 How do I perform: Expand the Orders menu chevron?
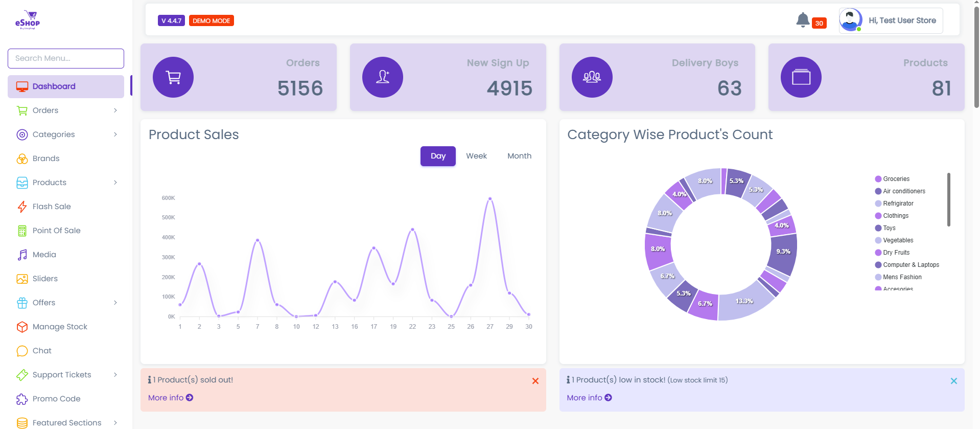[x=115, y=110]
